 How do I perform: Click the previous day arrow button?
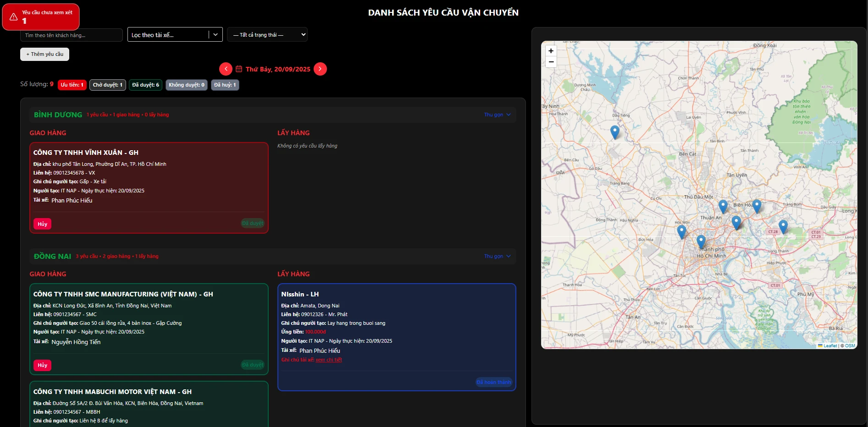[x=226, y=69]
